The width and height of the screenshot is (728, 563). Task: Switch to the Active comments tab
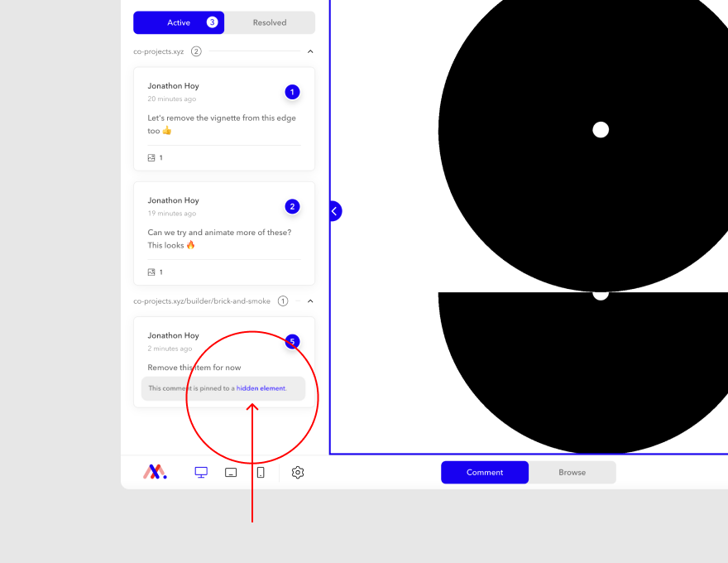point(178,22)
